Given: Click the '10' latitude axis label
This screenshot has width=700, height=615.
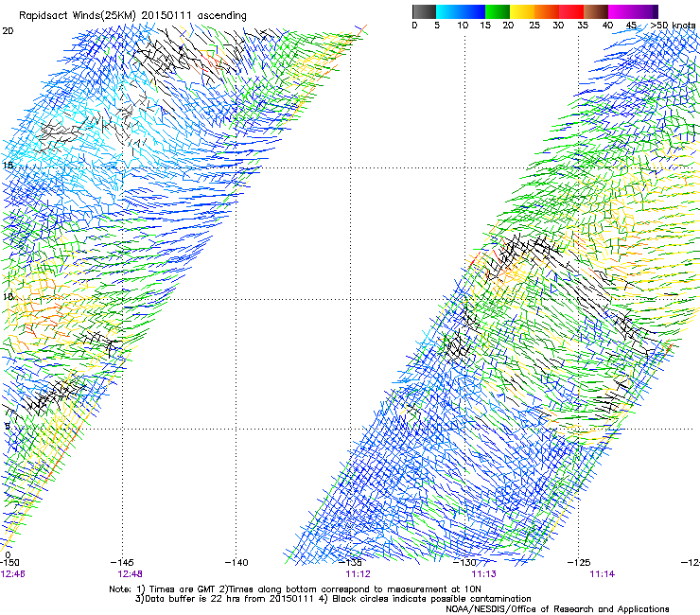Looking at the screenshot, I should coord(8,296).
